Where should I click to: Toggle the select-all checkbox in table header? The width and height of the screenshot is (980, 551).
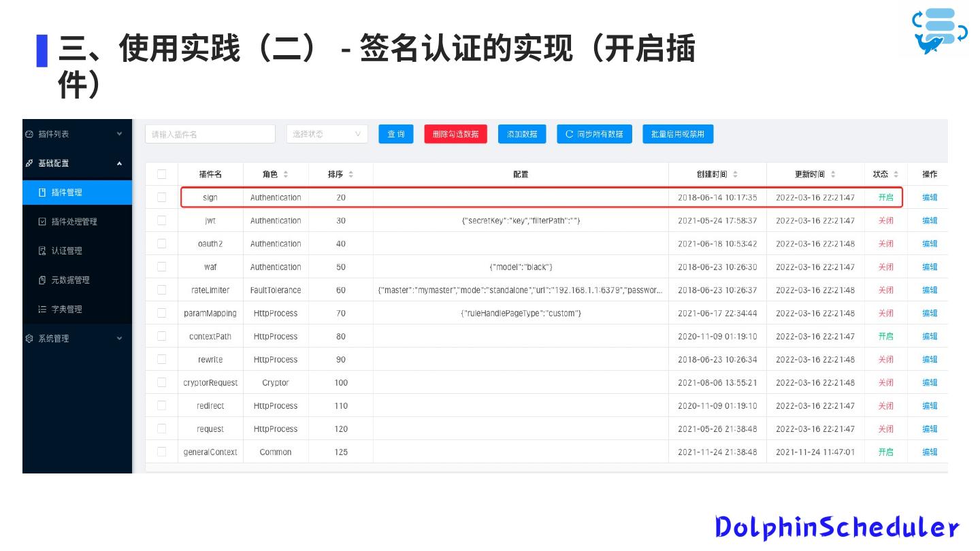click(162, 174)
